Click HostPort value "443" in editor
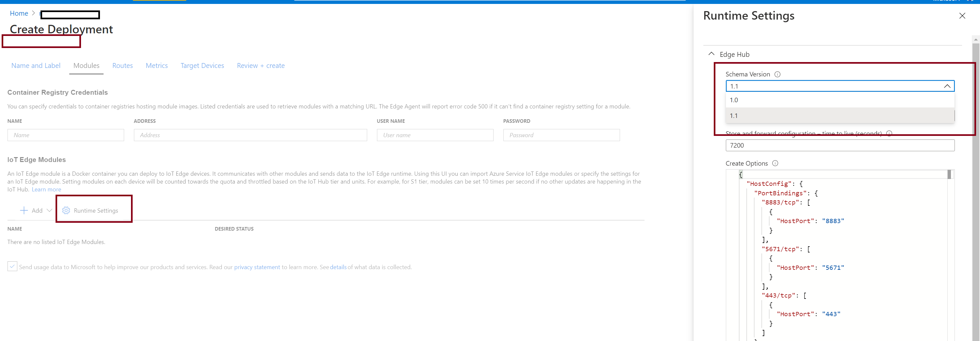This screenshot has width=980, height=341. click(x=831, y=314)
